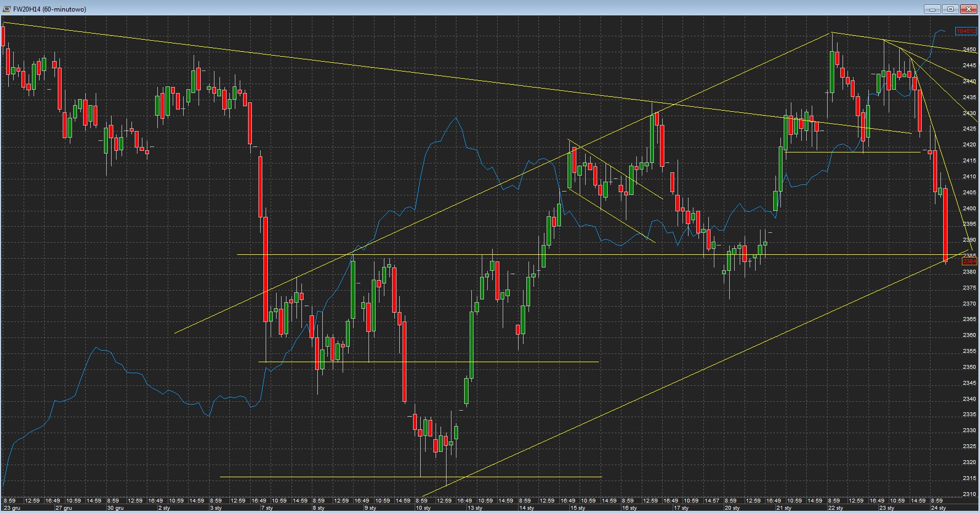Click the 2445 price axis label
This screenshot has width=980, height=513.
pos(970,66)
